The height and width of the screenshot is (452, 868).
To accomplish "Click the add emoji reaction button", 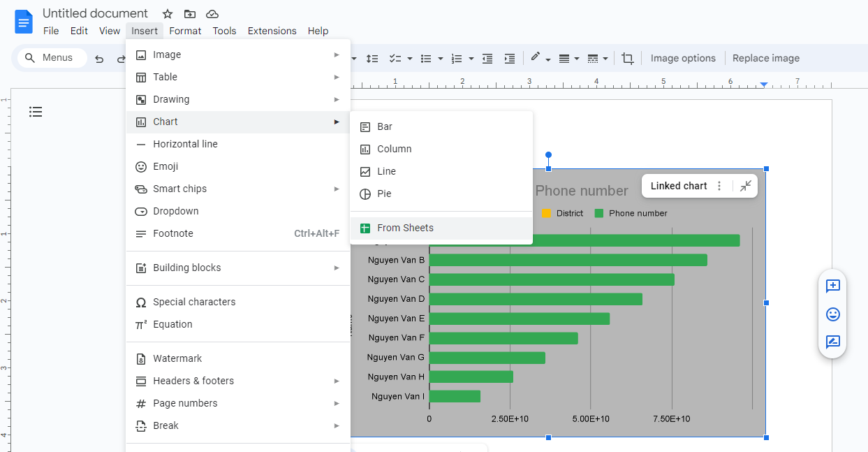I will coord(832,314).
